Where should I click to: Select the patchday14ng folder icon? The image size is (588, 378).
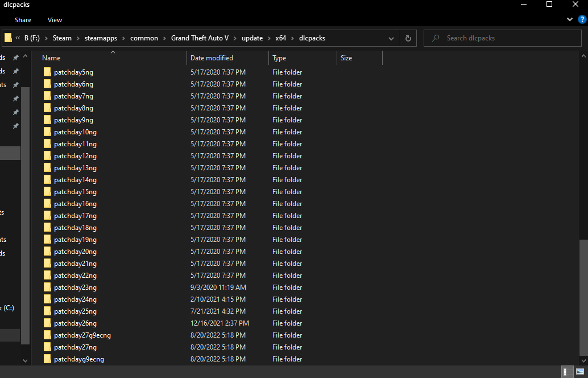point(47,180)
